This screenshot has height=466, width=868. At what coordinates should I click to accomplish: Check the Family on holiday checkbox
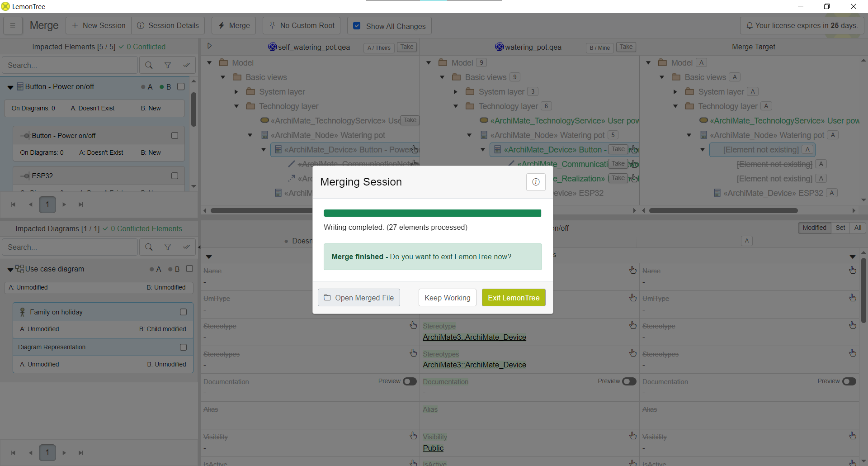(183, 312)
